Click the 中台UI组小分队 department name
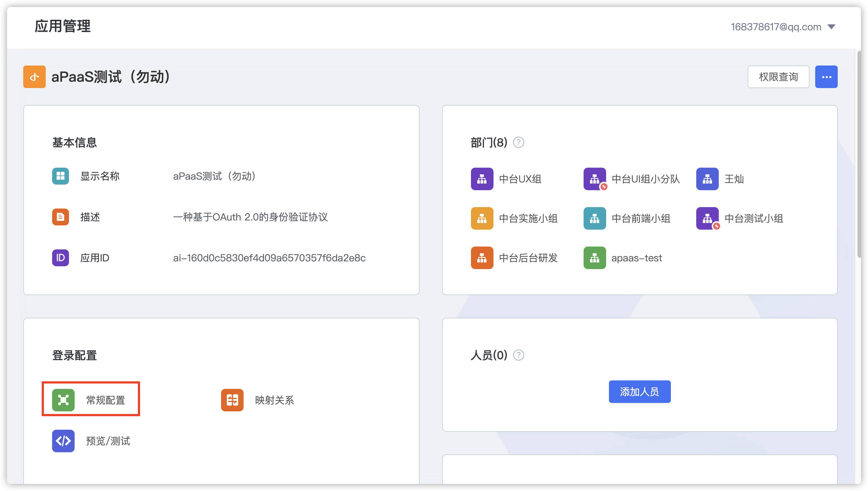The image size is (868, 491). point(646,179)
